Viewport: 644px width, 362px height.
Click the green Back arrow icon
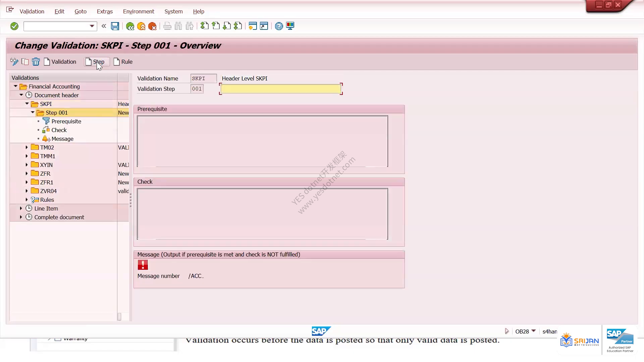pyautogui.click(x=130, y=26)
